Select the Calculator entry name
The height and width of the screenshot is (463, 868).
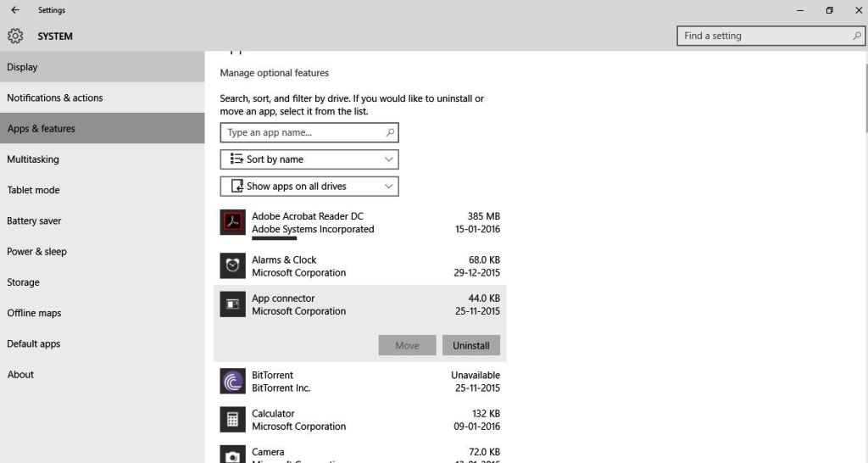point(273,414)
